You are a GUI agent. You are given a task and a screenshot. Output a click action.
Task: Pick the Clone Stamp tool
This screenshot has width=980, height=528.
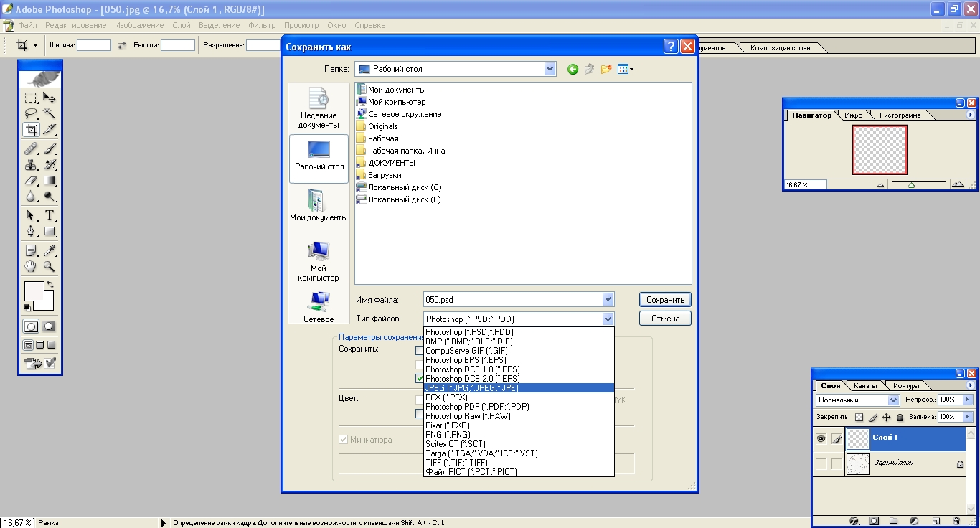point(31,164)
